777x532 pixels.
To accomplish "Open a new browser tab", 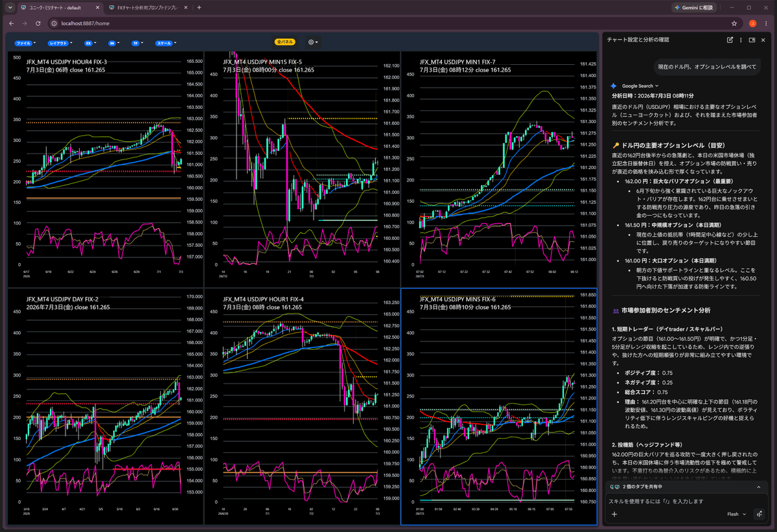I will [199, 7].
